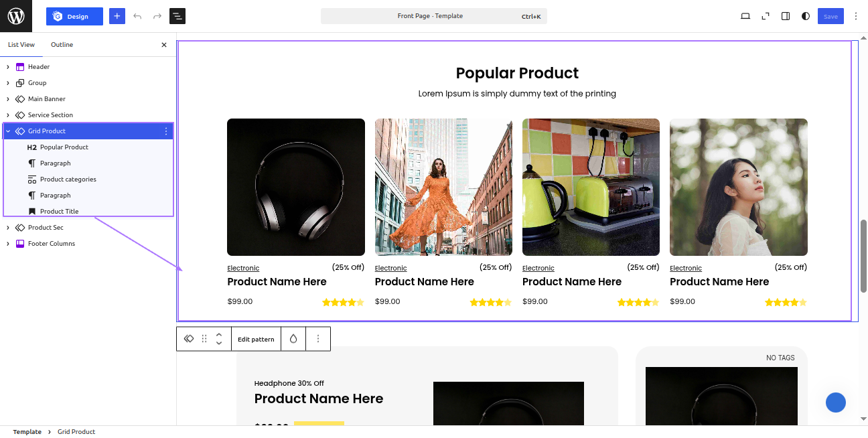Click the vertical scrollbar thumb
This screenshot has height=438, width=868.
[x=863, y=256]
